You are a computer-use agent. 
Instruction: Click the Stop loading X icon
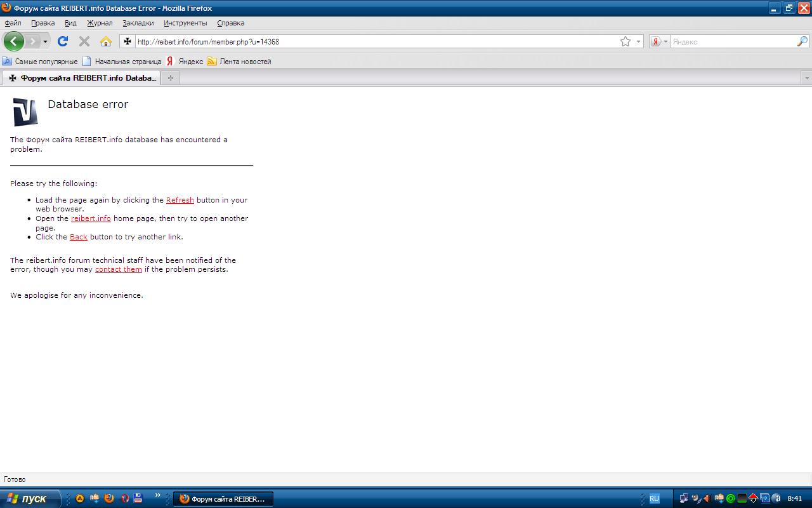(84, 41)
